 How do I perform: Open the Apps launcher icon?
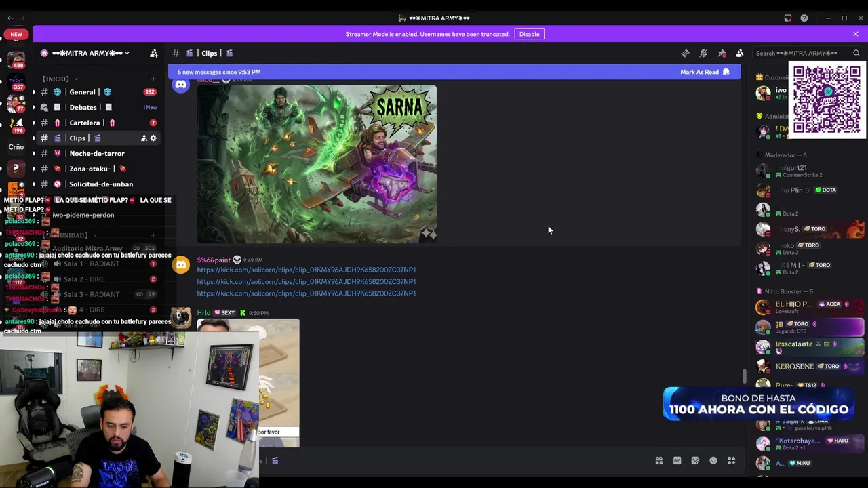coord(732,461)
